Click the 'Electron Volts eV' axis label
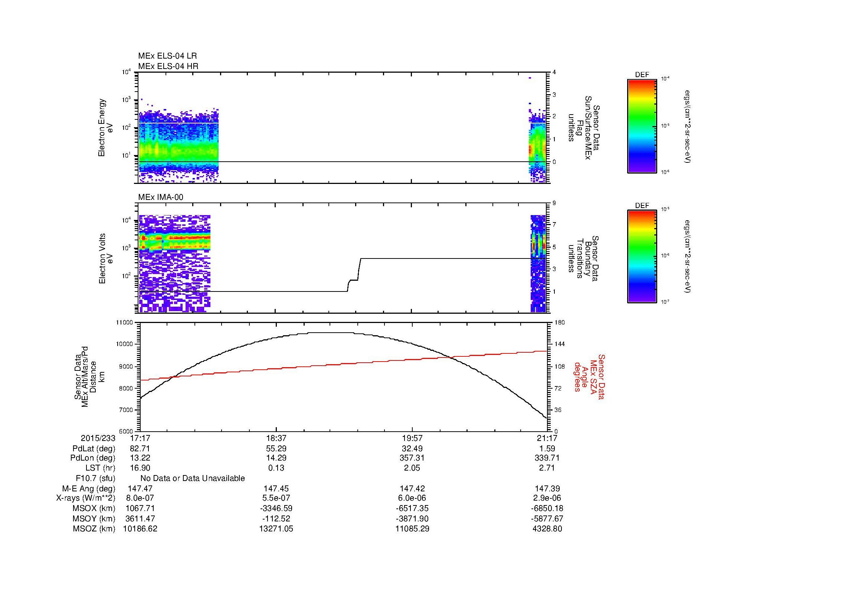 pos(105,258)
